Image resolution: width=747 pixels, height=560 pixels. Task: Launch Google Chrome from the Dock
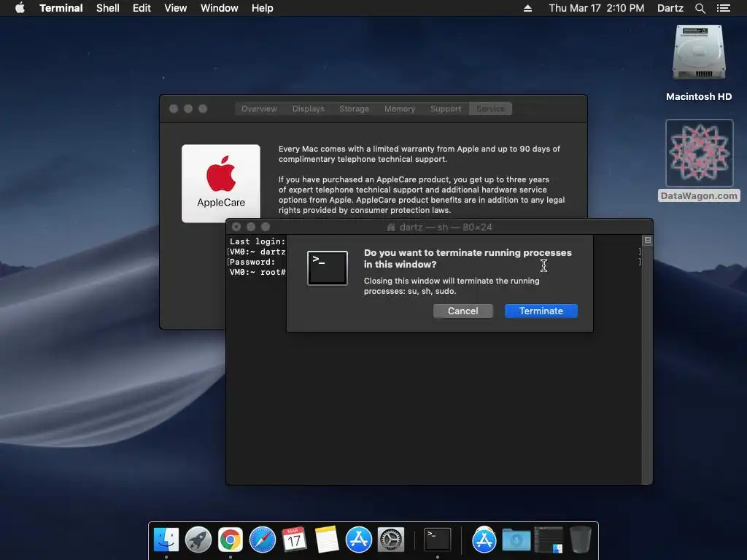[x=231, y=540]
